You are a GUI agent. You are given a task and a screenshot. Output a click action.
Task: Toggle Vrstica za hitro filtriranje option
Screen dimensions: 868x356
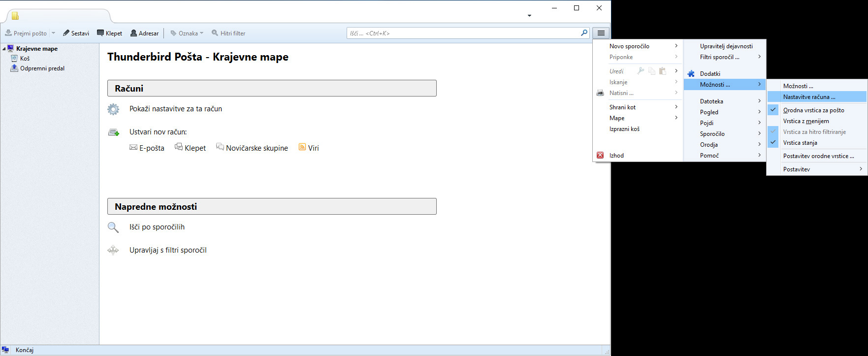pyautogui.click(x=817, y=132)
